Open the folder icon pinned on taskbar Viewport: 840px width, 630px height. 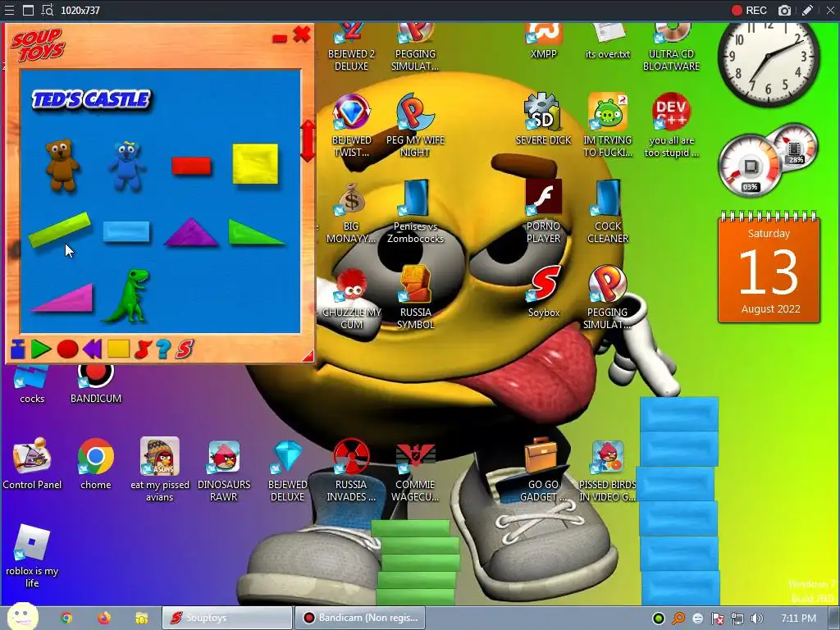click(141, 618)
